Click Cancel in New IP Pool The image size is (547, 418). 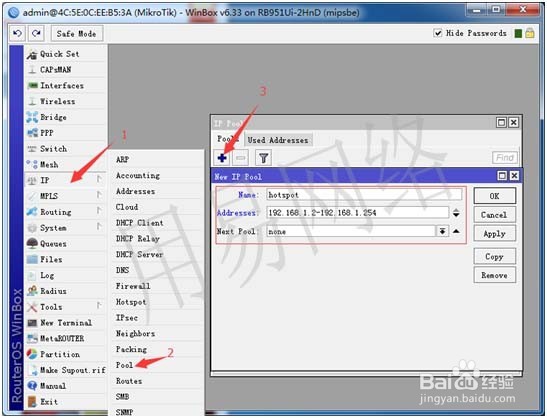[495, 215]
